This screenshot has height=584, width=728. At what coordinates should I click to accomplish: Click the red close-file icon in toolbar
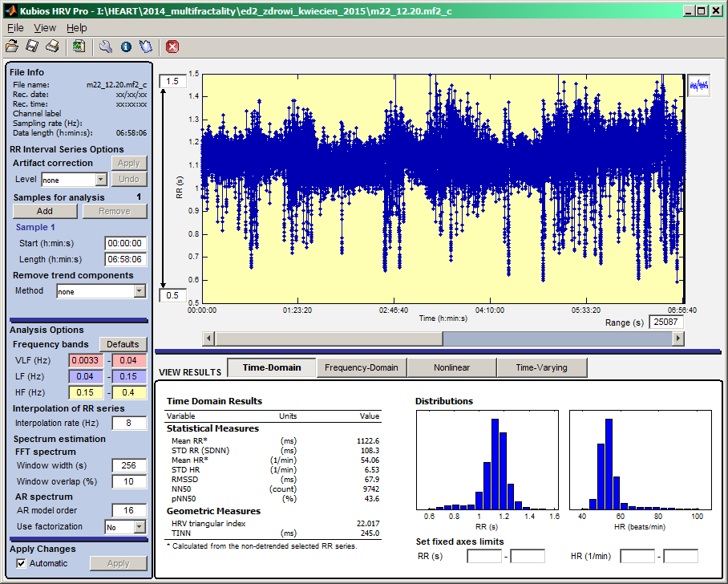pos(172,47)
